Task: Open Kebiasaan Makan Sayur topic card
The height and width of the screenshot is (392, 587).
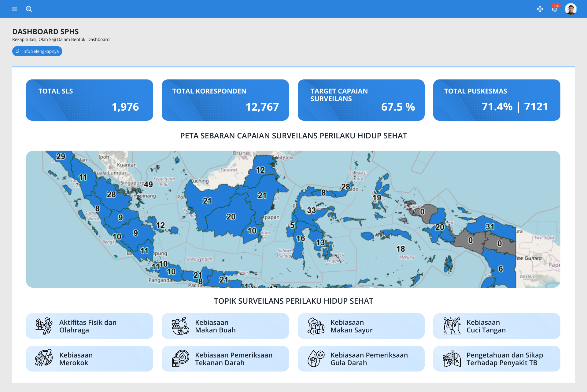Action: [x=361, y=326]
